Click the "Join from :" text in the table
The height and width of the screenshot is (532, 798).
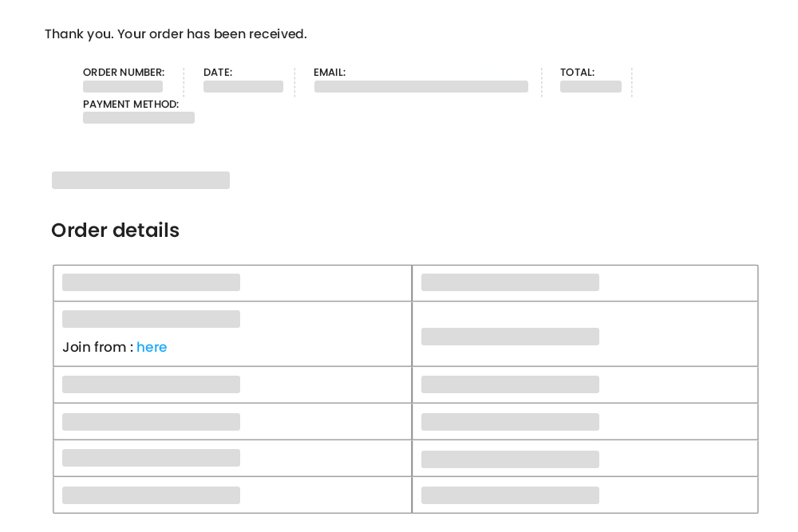[x=95, y=347]
